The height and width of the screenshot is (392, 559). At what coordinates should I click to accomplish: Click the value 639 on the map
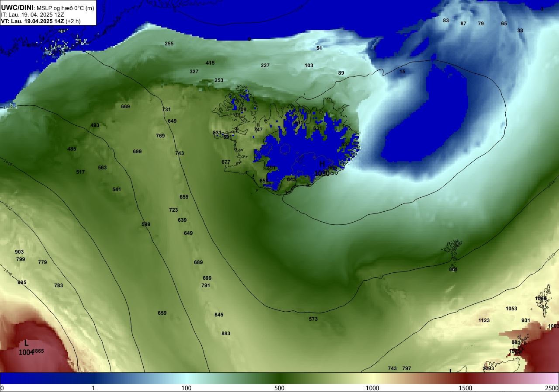[x=182, y=220]
